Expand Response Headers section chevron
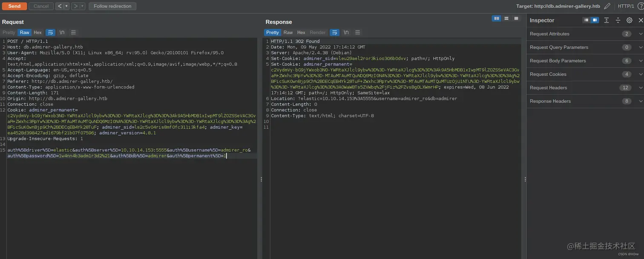The image size is (644, 259). [641, 101]
